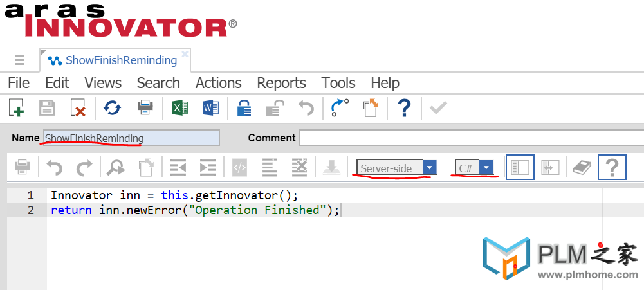Click code line 2 newError statement
The width and height of the screenshot is (644, 290).
point(195,210)
